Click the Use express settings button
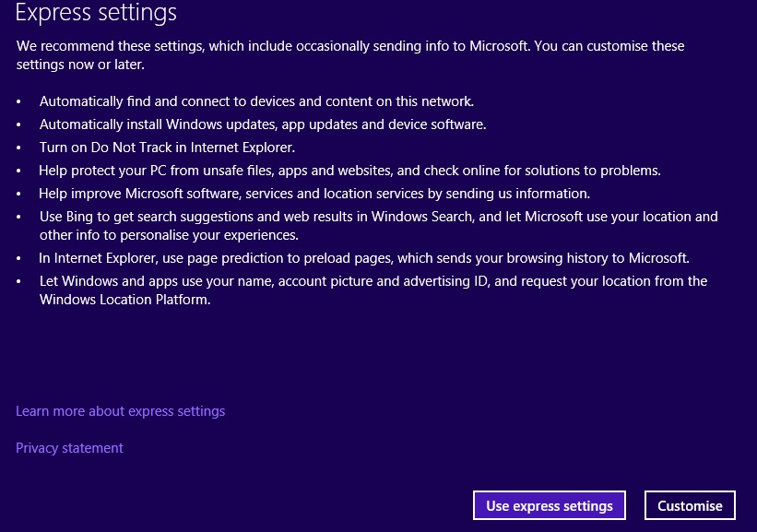Viewport: 757px width, 532px height. (x=549, y=505)
